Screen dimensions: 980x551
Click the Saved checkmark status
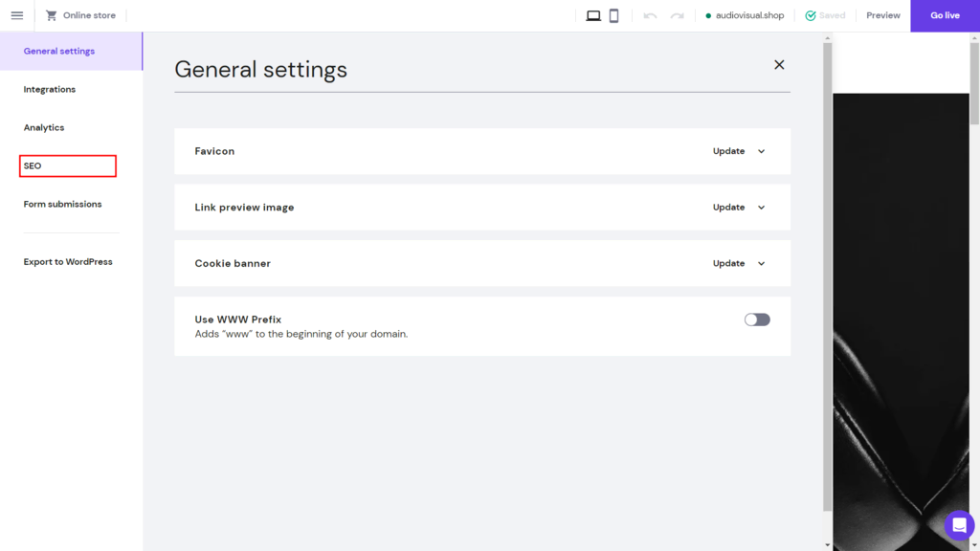pos(824,15)
